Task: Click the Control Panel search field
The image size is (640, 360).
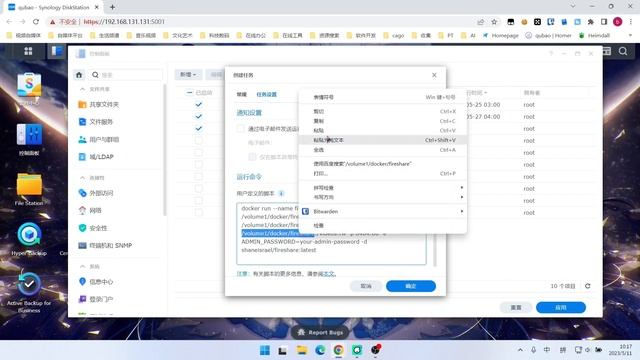Action: [x=126, y=75]
